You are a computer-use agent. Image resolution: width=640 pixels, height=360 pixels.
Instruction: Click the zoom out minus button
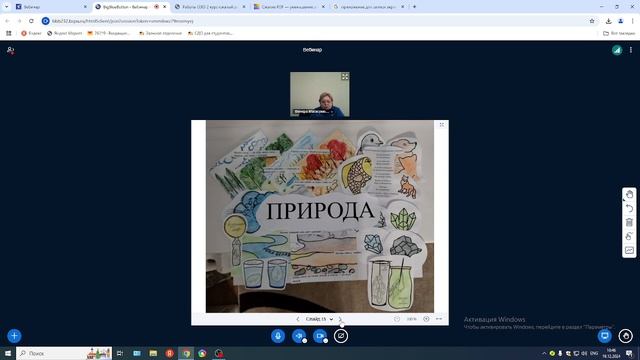point(397,319)
